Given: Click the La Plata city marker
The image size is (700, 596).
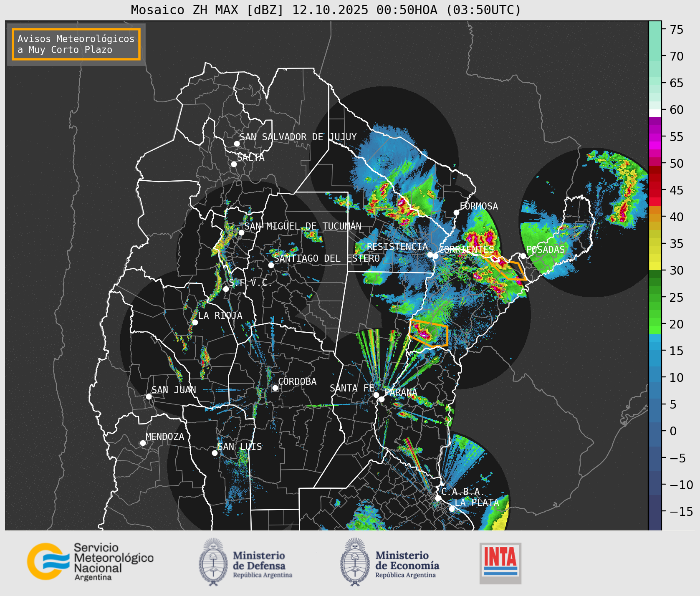Looking at the screenshot, I should [x=452, y=509].
